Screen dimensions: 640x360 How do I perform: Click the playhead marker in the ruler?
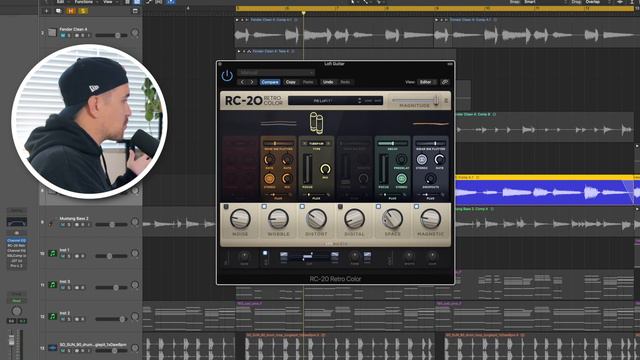coord(303,13)
